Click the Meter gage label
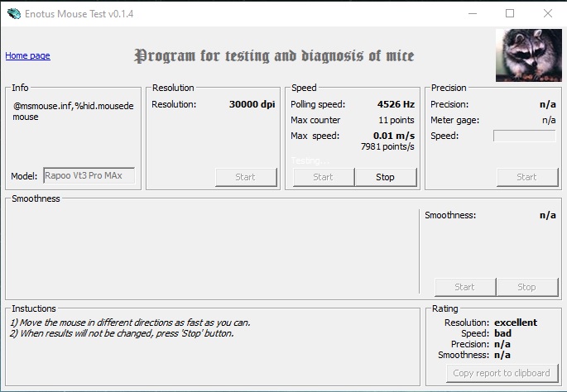This screenshot has width=567, height=392. (454, 120)
